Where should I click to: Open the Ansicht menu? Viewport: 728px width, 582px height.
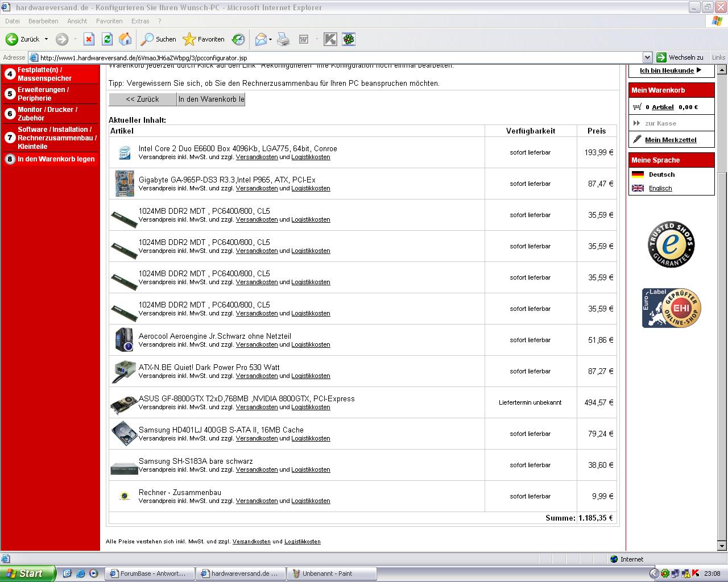(x=77, y=21)
